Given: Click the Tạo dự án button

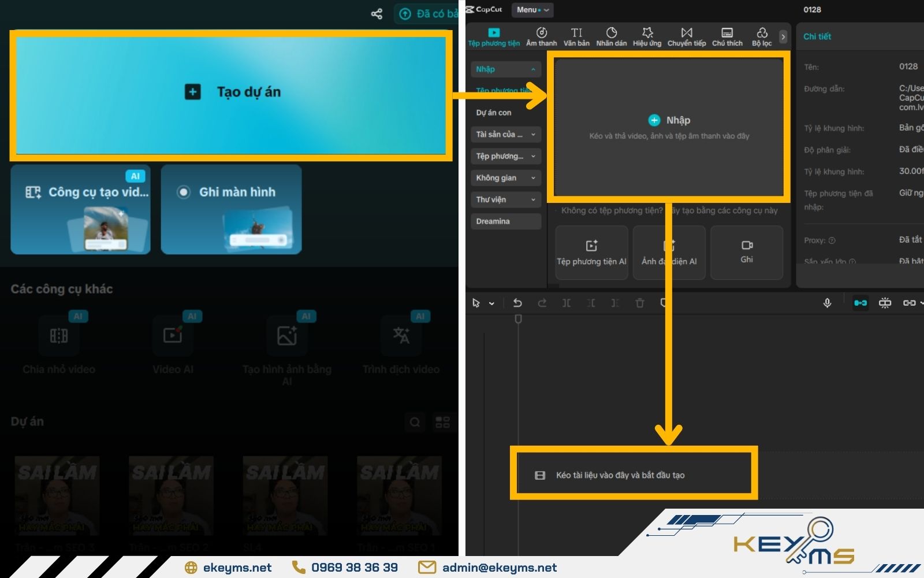Looking at the screenshot, I should tap(231, 92).
